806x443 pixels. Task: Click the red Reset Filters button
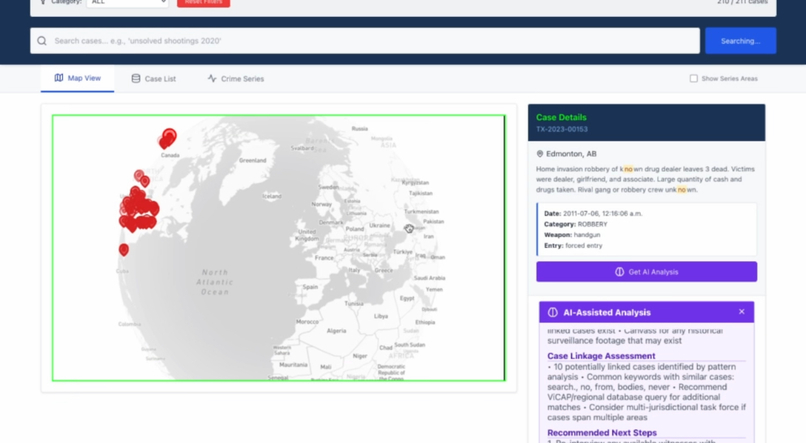click(x=204, y=3)
